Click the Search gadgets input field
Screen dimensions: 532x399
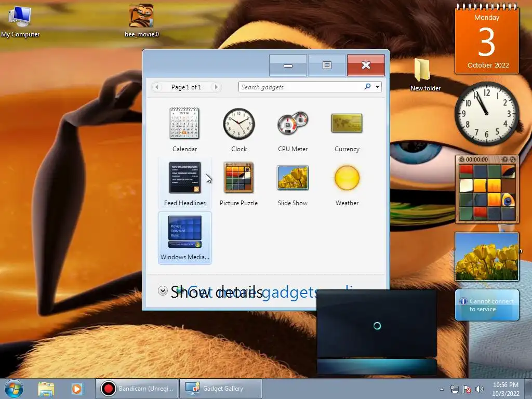pyautogui.click(x=301, y=87)
